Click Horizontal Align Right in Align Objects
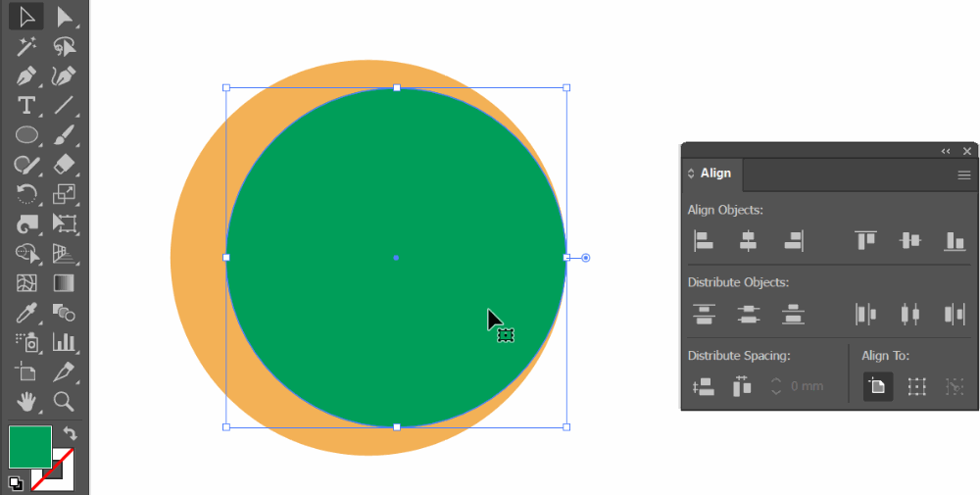Image resolution: width=980 pixels, height=495 pixels. (x=794, y=240)
